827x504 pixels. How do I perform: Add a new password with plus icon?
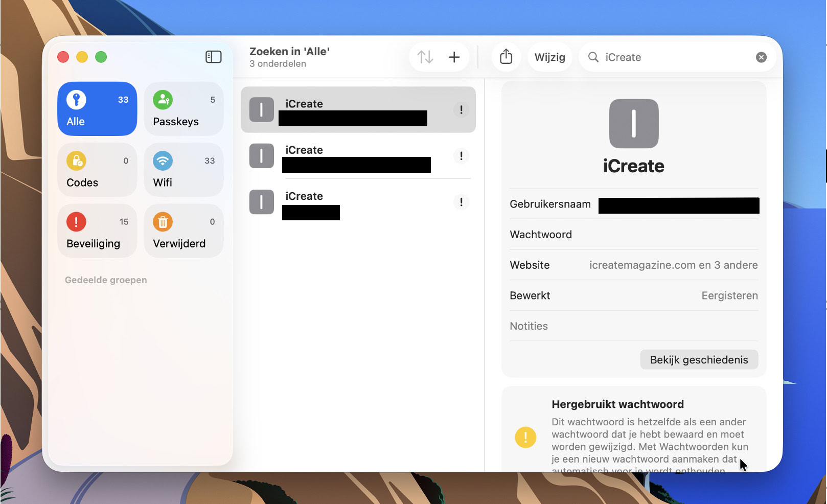click(x=454, y=57)
